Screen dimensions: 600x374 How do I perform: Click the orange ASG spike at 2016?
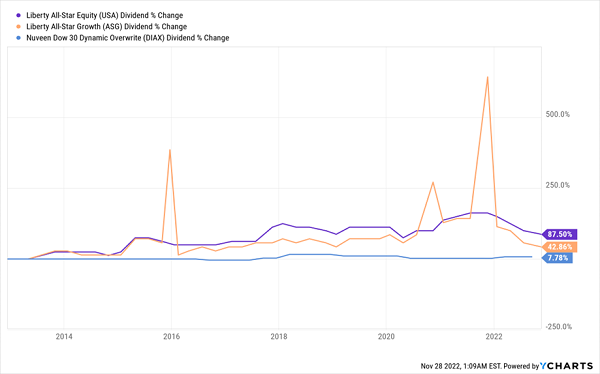pyautogui.click(x=170, y=150)
